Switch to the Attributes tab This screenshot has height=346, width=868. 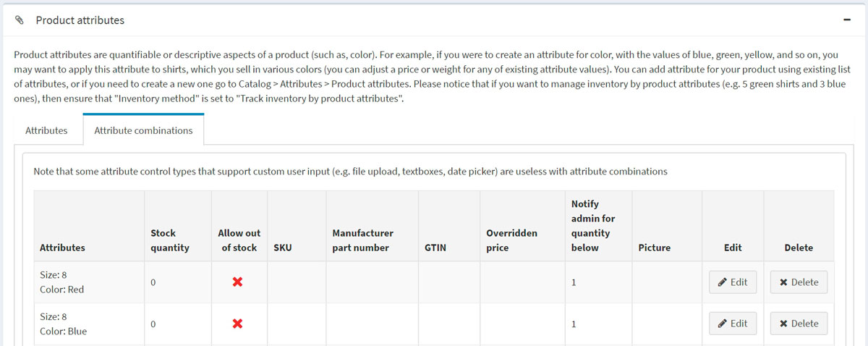pyautogui.click(x=46, y=130)
